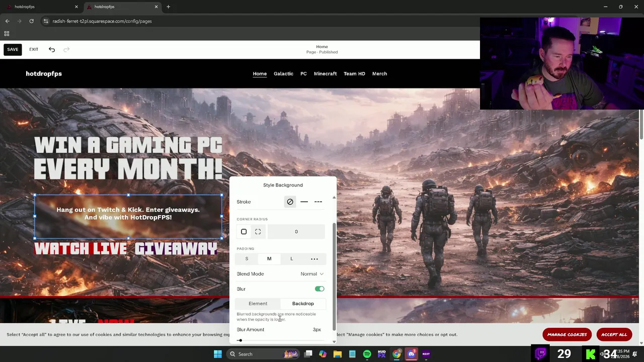Image resolution: width=644 pixels, height=362 pixels.
Task: Open Minecraft in site navigation
Action: (325, 74)
